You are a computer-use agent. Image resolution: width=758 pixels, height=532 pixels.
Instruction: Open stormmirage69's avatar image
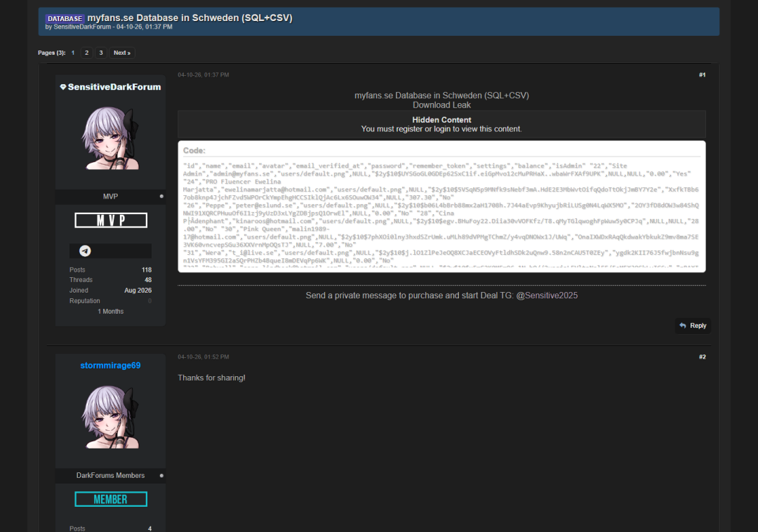pyautogui.click(x=111, y=417)
